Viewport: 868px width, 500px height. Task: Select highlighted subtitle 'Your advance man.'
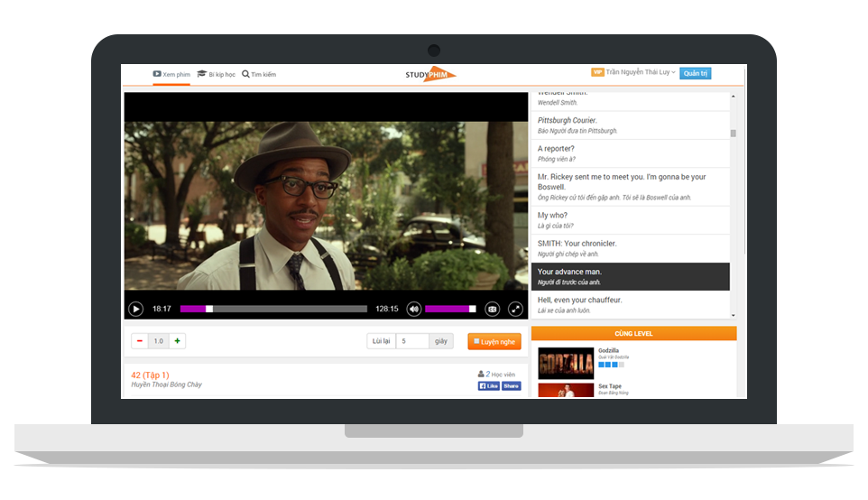point(631,276)
